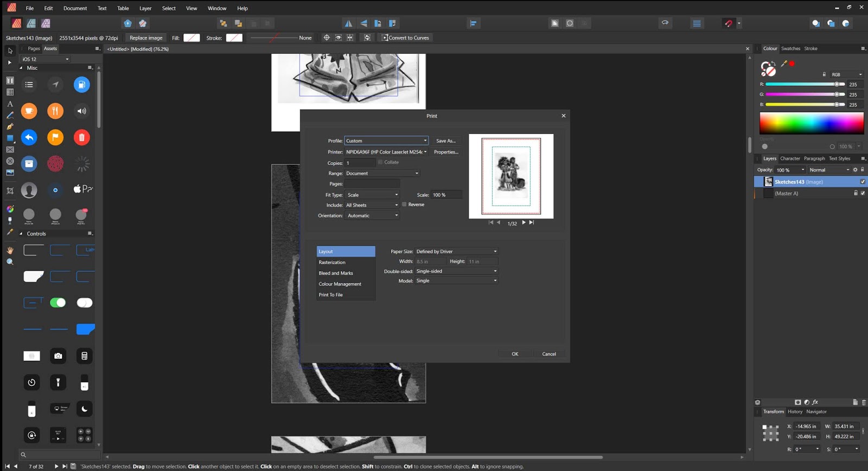Enable the Reverse checkbox

coord(404,205)
